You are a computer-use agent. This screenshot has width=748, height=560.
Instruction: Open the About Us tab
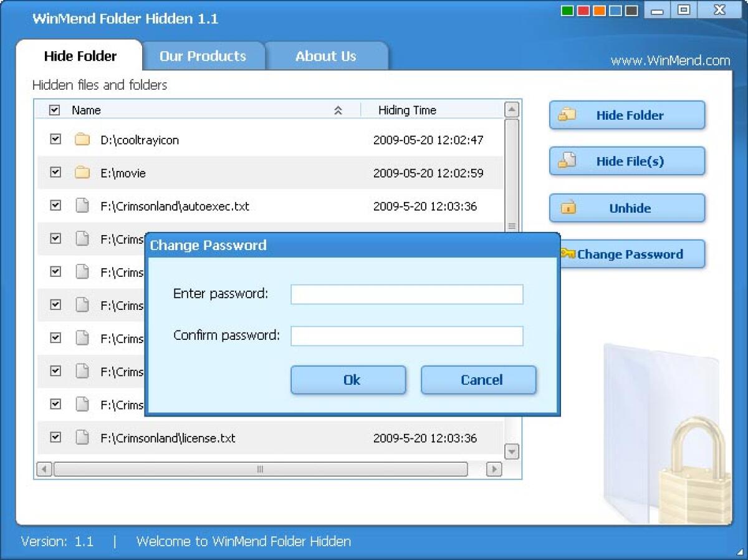tap(327, 56)
